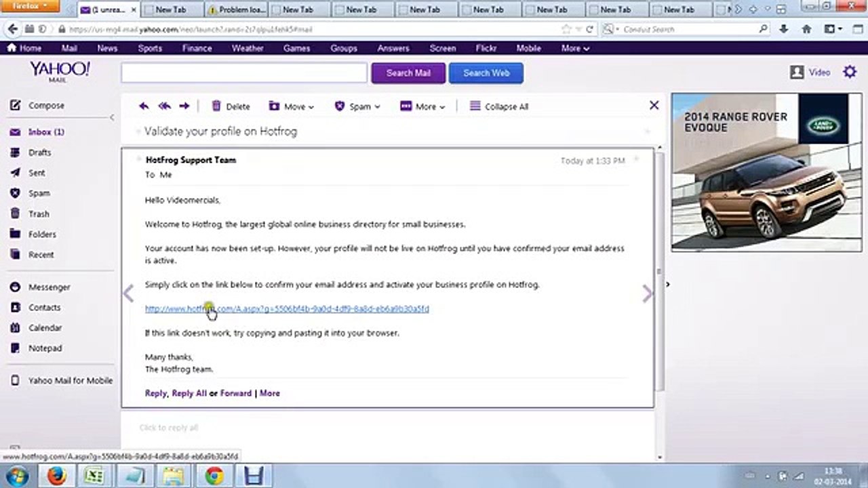Open the Windows Start menu
This screenshot has height=488, width=868.
pyautogui.click(x=16, y=476)
